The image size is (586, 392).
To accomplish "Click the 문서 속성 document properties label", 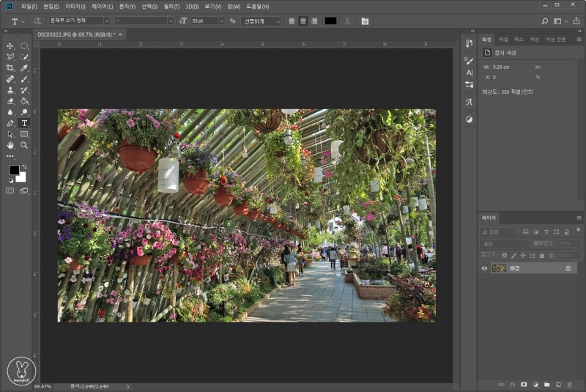I will click(x=505, y=53).
